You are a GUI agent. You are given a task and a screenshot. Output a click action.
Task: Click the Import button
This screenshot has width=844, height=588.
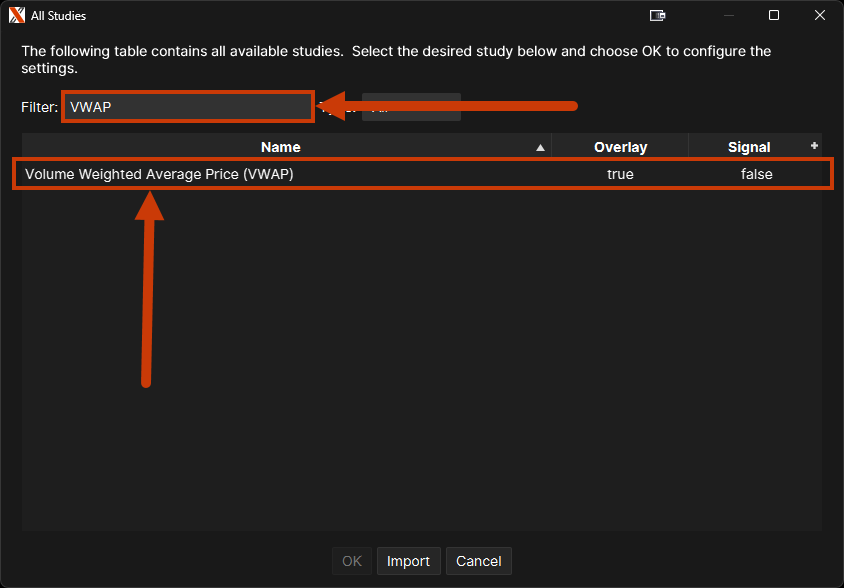pyautogui.click(x=408, y=561)
